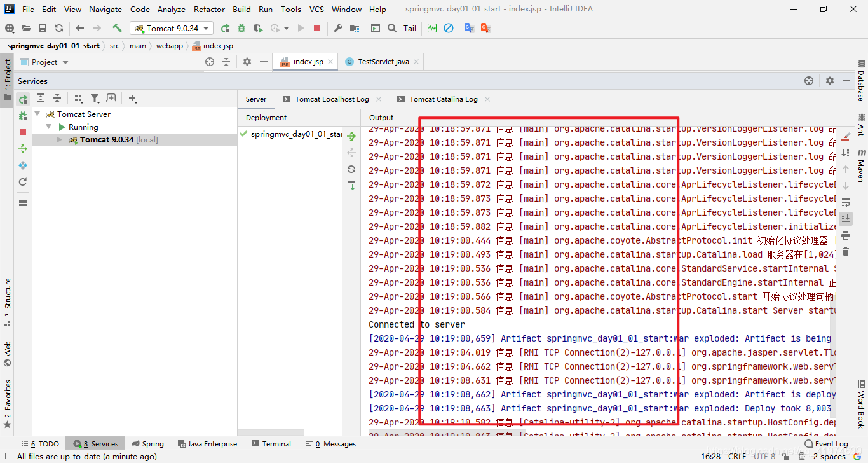Click the "Connected to server" output line

coord(417,324)
